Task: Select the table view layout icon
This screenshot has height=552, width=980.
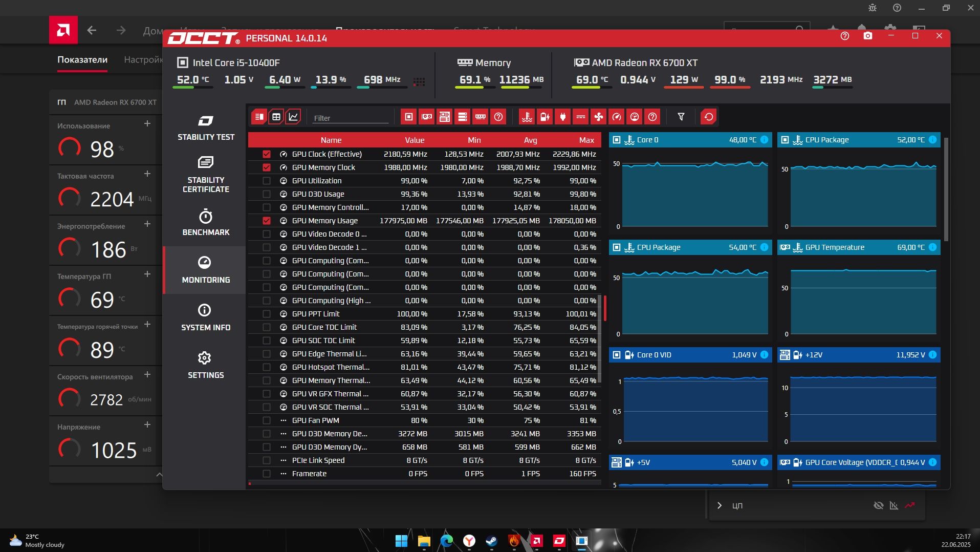Action: pyautogui.click(x=276, y=117)
